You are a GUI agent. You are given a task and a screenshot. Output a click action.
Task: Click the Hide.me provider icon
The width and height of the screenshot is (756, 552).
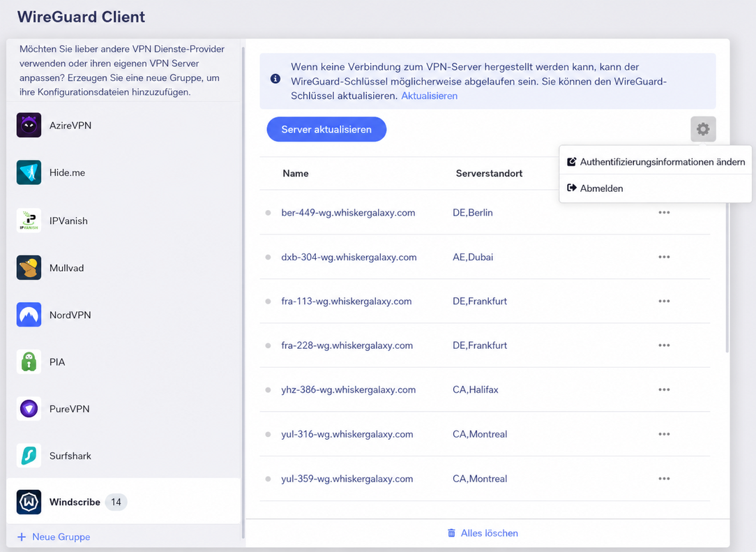[29, 173]
